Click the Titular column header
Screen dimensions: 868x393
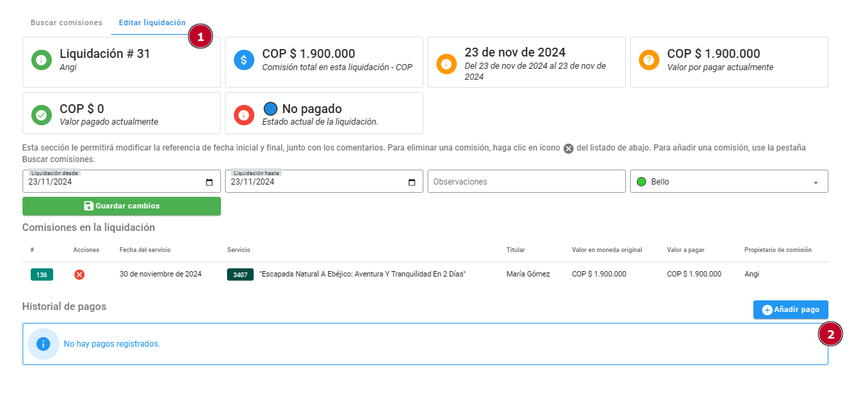[x=515, y=250]
